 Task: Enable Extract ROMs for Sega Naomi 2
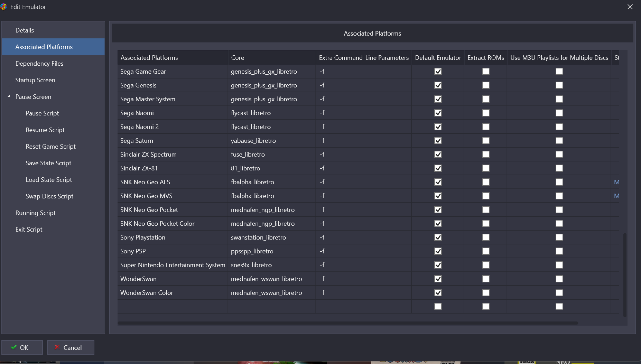[x=486, y=127]
